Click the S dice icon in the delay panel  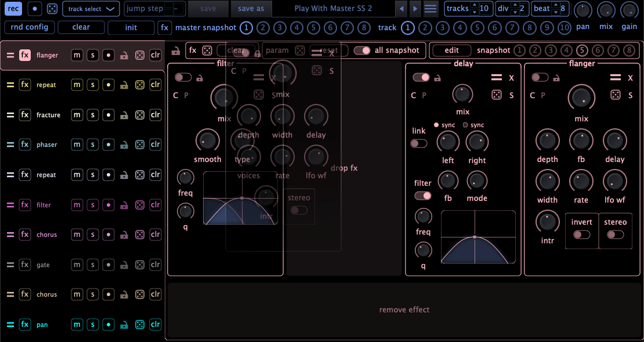(496, 95)
